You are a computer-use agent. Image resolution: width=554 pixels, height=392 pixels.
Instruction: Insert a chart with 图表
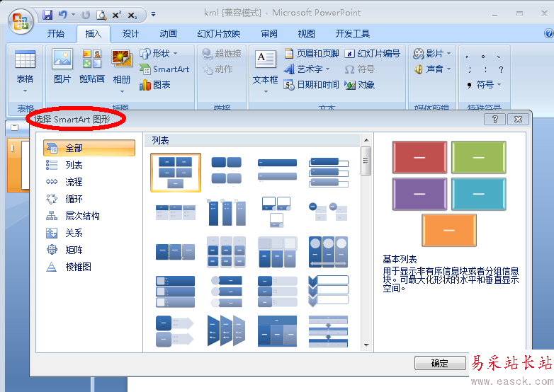154,85
